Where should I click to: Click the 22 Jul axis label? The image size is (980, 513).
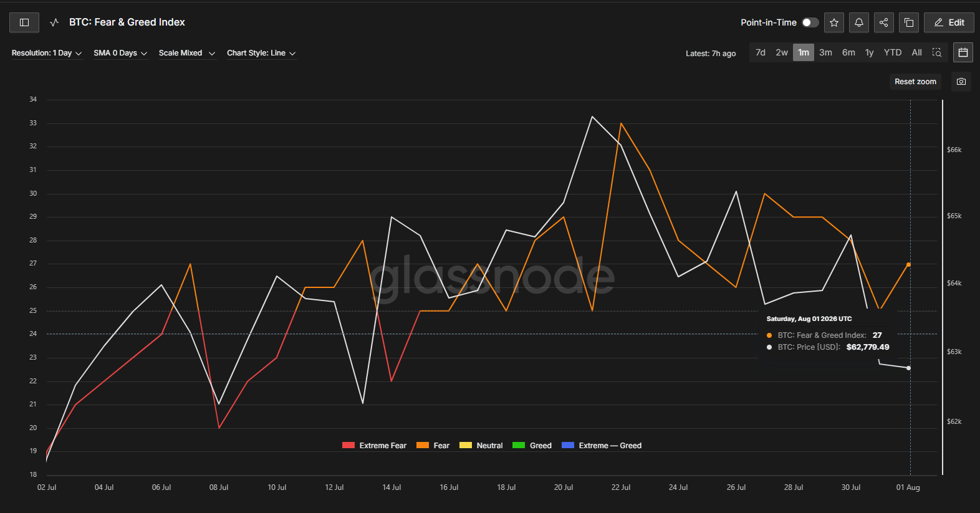621,487
